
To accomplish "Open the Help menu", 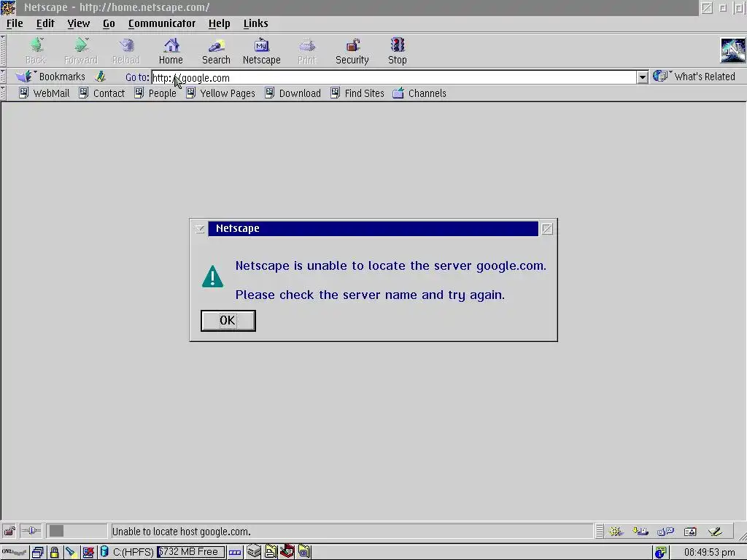I will click(219, 23).
